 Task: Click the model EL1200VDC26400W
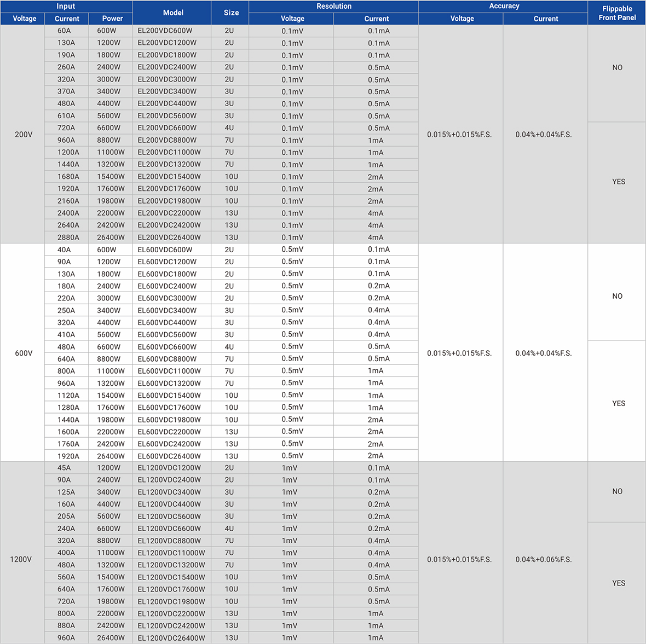(x=171, y=637)
